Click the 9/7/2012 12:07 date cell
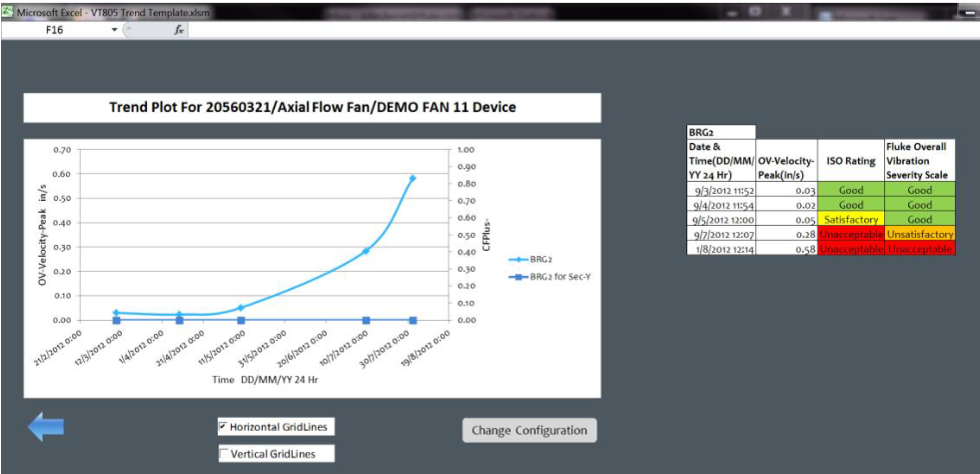This screenshot has width=980, height=474. (x=721, y=234)
